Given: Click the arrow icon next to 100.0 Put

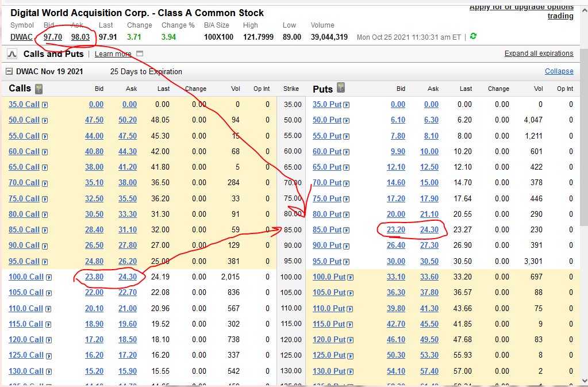Looking at the screenshot, I should pyautogui.click(x=350, y=278).
